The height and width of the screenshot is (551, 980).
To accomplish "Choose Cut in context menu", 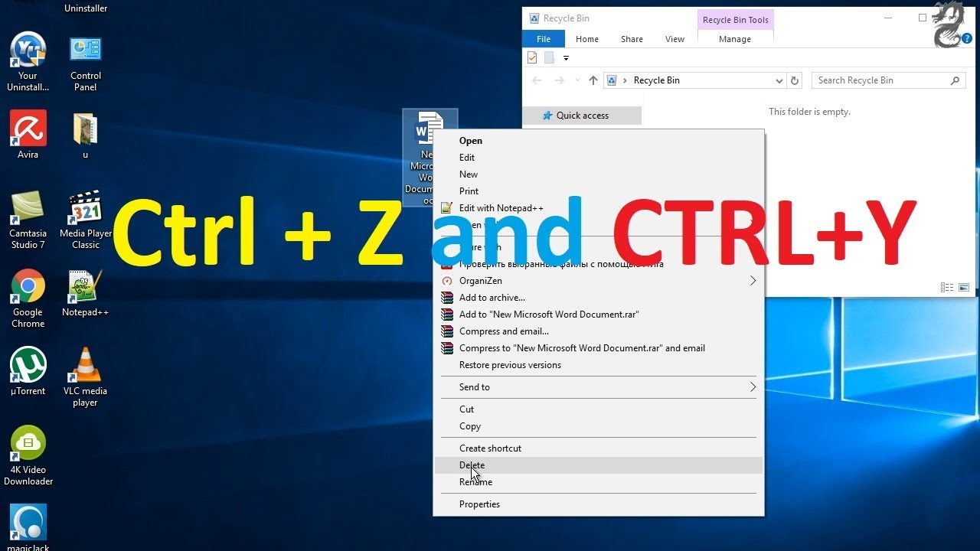I will pyautogui.click(x=599, y=409).
